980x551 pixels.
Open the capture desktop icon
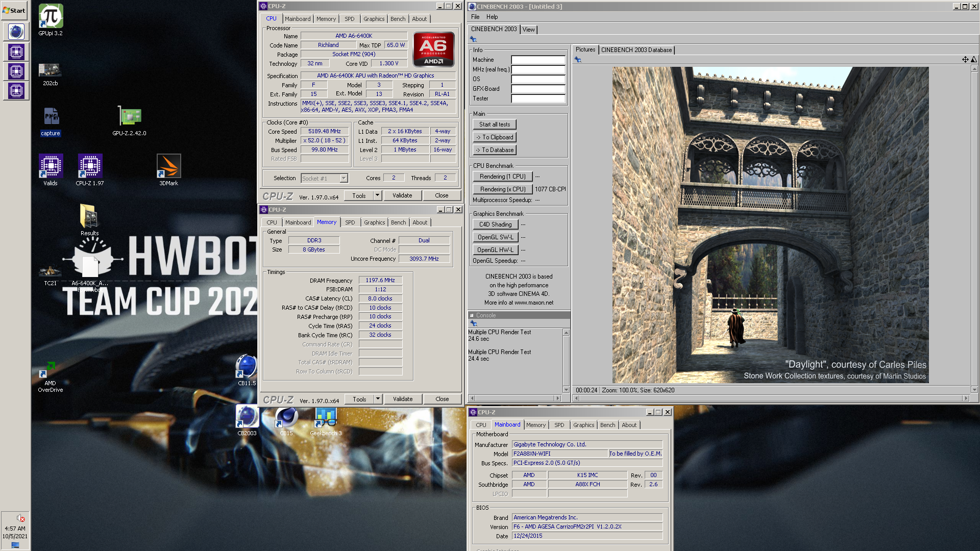pos(51,122)
